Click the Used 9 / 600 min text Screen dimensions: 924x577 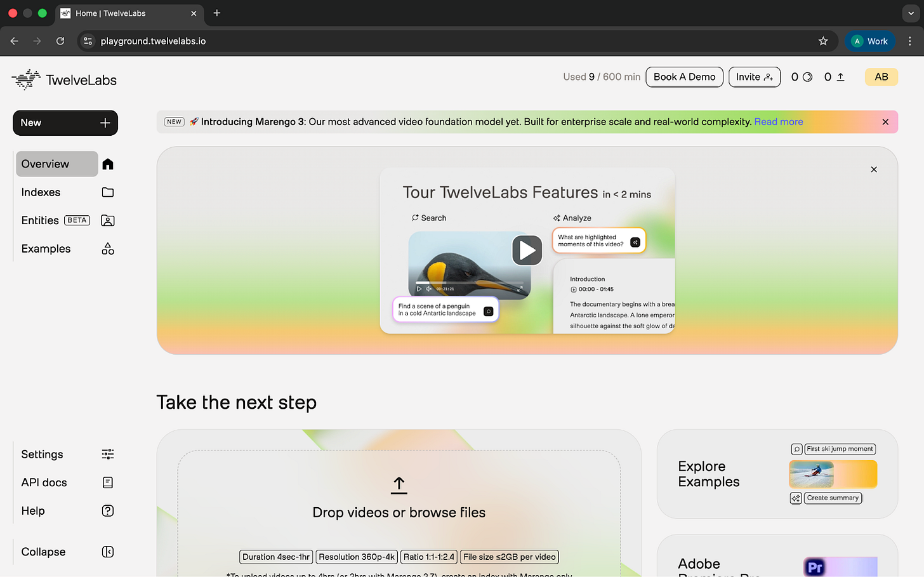click(602, 77)
